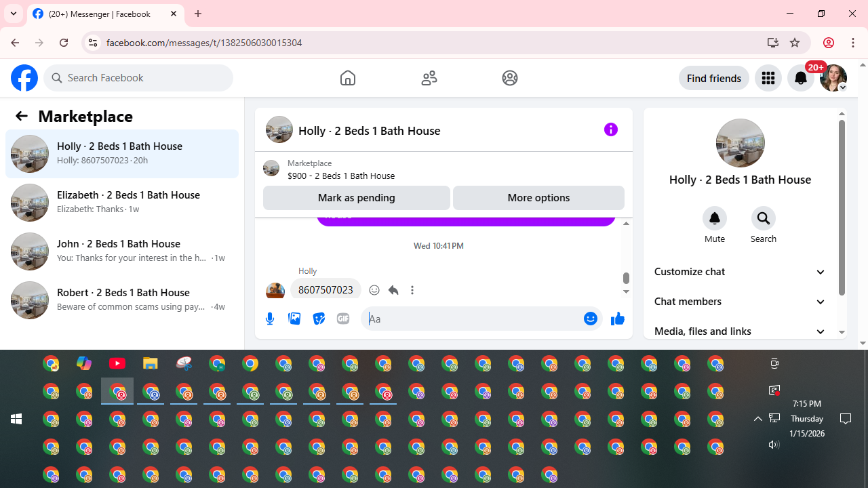The height and width of the screenshot is (488, 868).
Task: Go to Facebook Home icon
Action: (x=348, y=78)
